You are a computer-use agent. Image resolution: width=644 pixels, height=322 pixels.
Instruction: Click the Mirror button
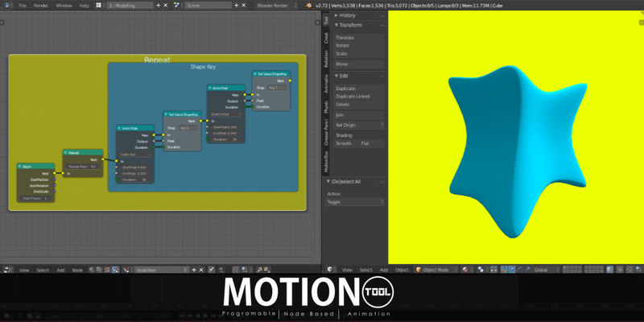coord(359,64)
